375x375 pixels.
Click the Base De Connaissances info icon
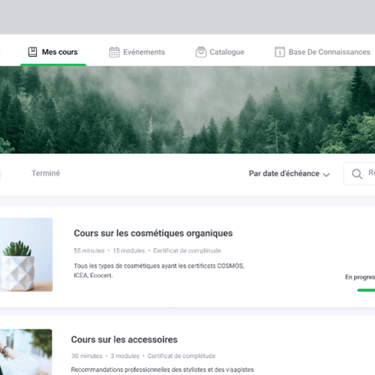pyautogui.click(x=280, y=52)
